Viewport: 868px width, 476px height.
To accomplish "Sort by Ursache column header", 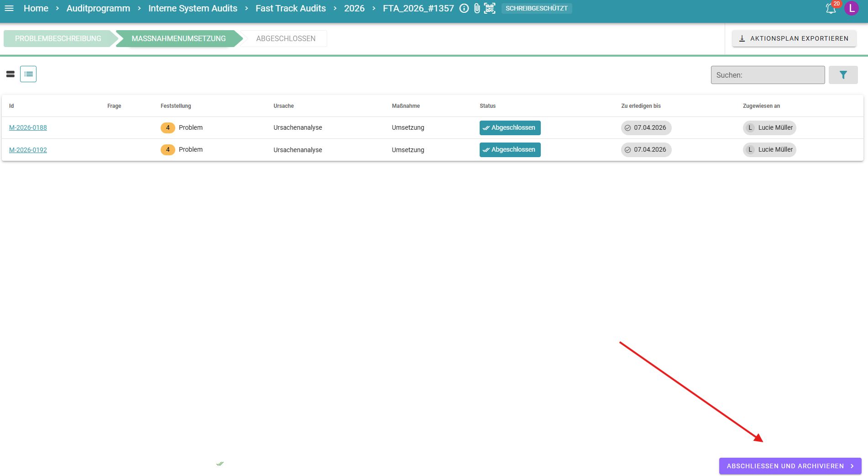I will tap(283, 106).
